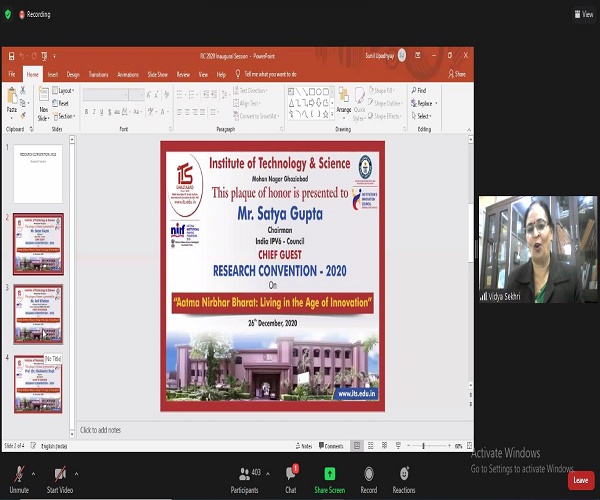
Task: Open Shape Fill dropdown
Action: pos(382,91)
